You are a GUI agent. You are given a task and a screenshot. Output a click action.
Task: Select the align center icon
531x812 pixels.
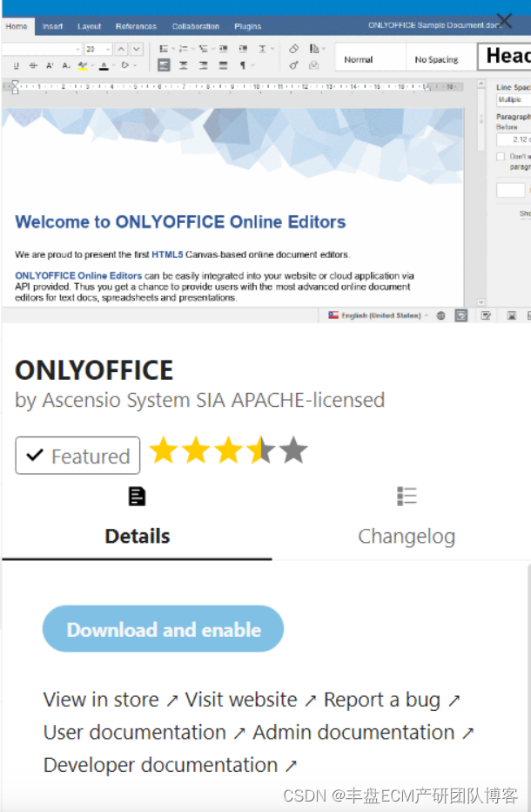click(x=183, y=65)
